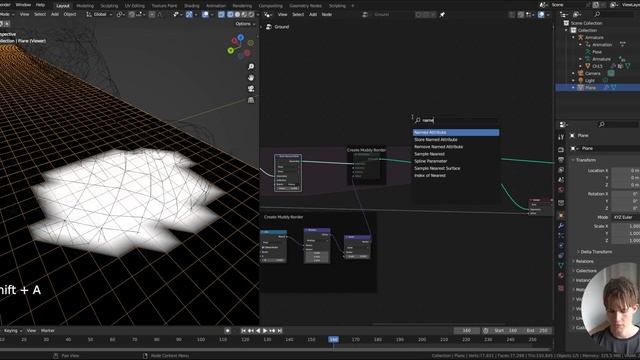The height and width of the screenshot is (360, 640).
Task: Open the Tool properties tab icon
Action: [x=561, y=137]
